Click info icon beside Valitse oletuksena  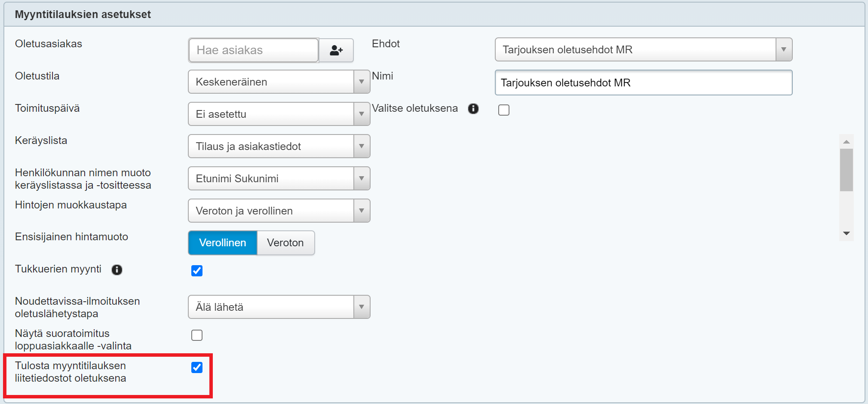(473, 109)
